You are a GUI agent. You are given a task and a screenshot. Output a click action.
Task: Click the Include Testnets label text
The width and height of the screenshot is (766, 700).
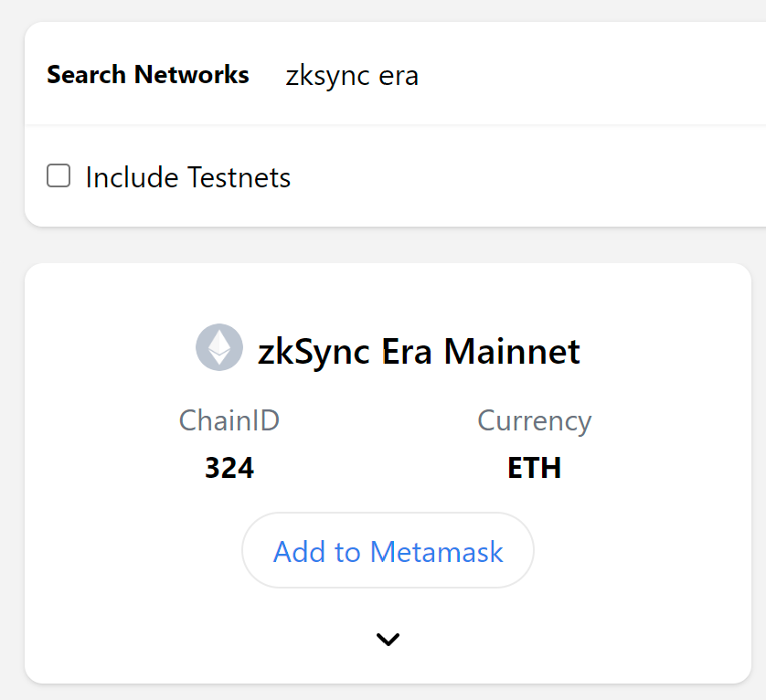tap(186, 176)
